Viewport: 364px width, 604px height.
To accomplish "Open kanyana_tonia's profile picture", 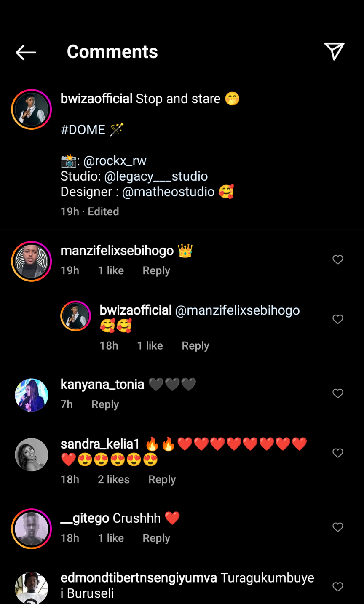I will click(32, 395).
